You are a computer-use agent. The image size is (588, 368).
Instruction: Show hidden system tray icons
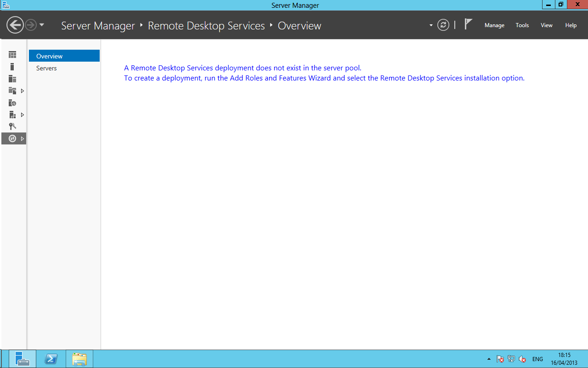tap(489, 359)
